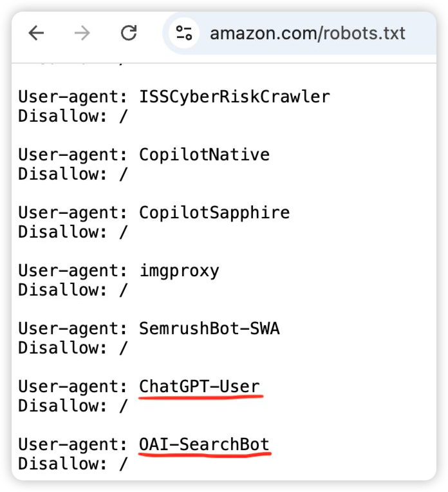Click the Disallow rule under OAI-SearchBot
Viewport: 448px width, 492px height.
(73, 464)
